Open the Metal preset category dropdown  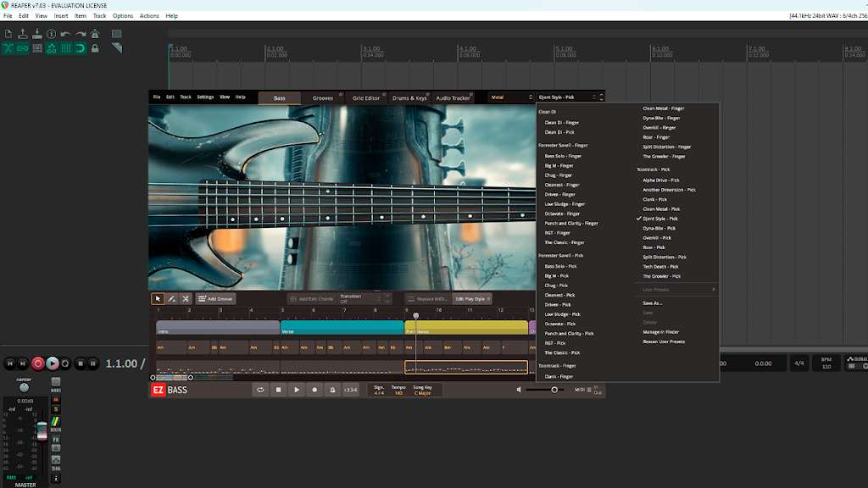tap(511, 97)
